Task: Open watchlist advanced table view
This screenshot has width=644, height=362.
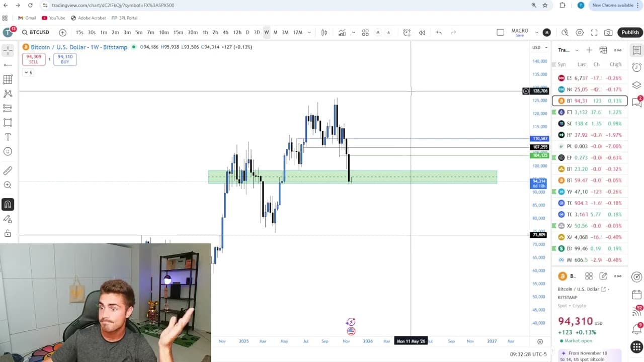Action: 603,50
